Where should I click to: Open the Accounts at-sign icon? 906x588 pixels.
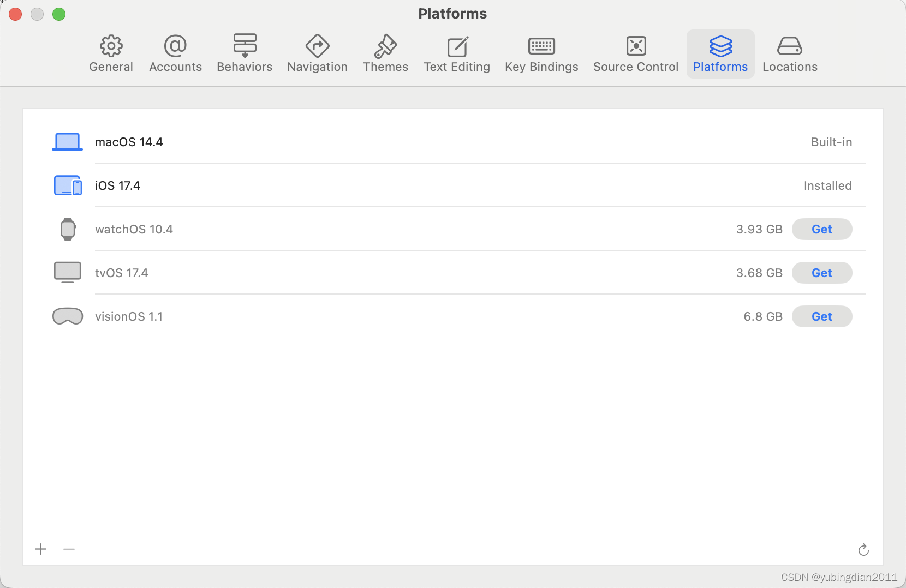click(175, 46)
